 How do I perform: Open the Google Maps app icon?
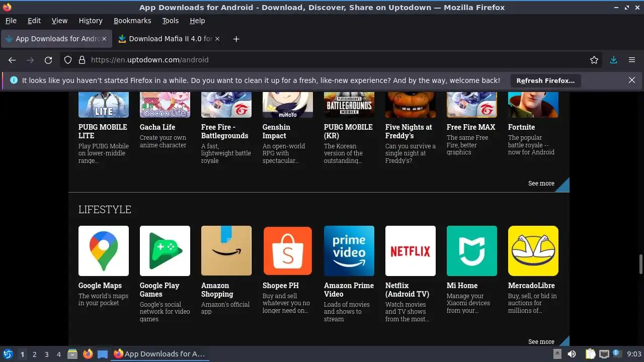[104, 251]
